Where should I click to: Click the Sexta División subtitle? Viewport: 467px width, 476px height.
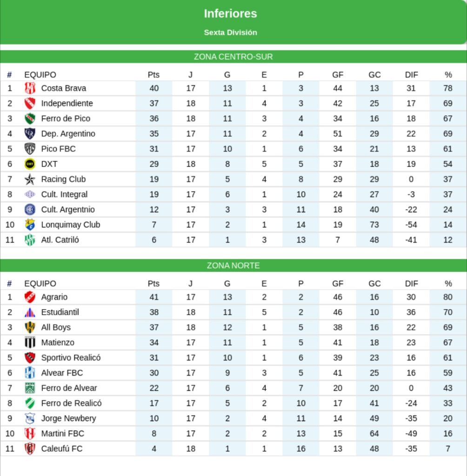[x=230, y=33]
